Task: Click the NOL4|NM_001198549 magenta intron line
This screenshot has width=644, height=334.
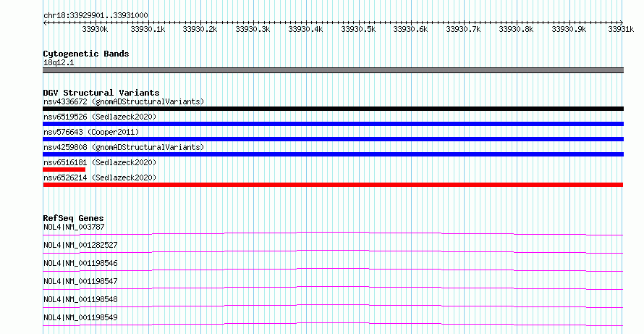Action: pyautogui.click(x=333, y=324)
